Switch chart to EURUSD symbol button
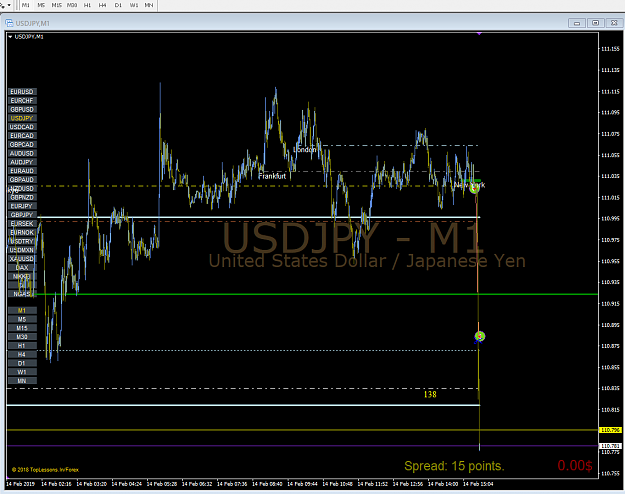 22,92
